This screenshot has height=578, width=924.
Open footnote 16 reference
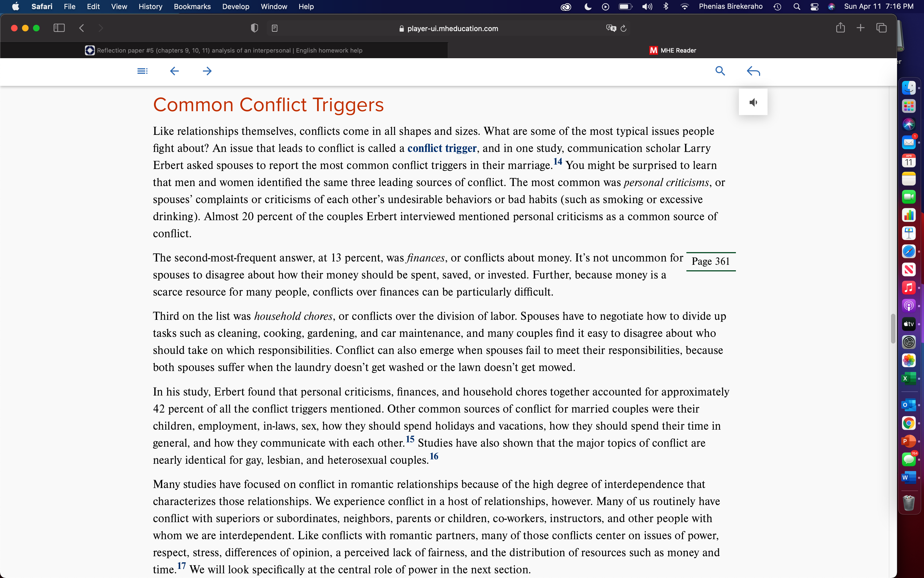(x=434, y=456)
